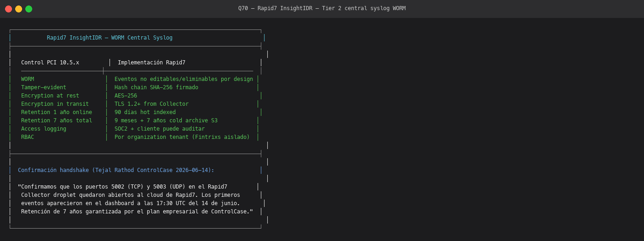Select 'Retention 7 años total' label

coord(57,120)
